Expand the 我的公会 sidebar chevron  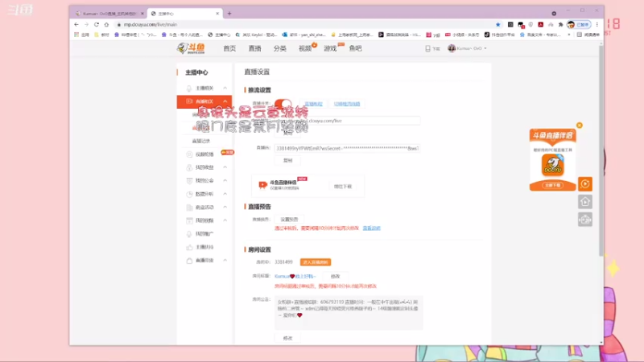[225, 180]
